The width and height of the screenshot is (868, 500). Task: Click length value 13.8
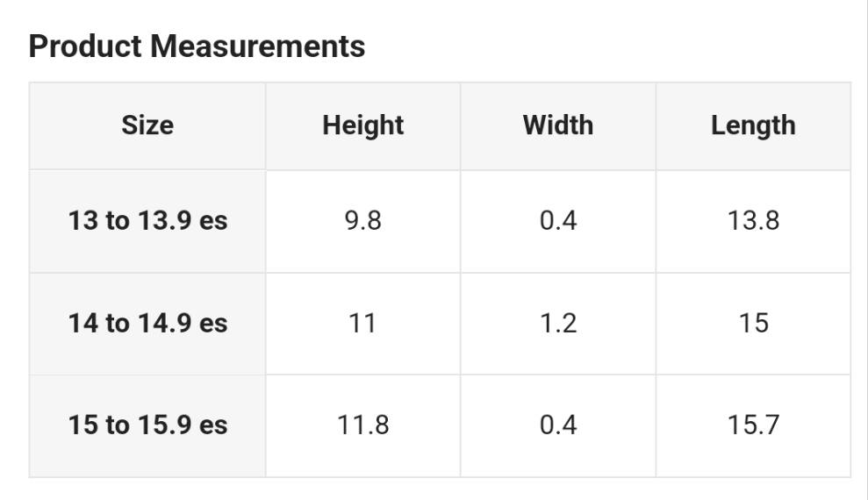coord(752,220)
